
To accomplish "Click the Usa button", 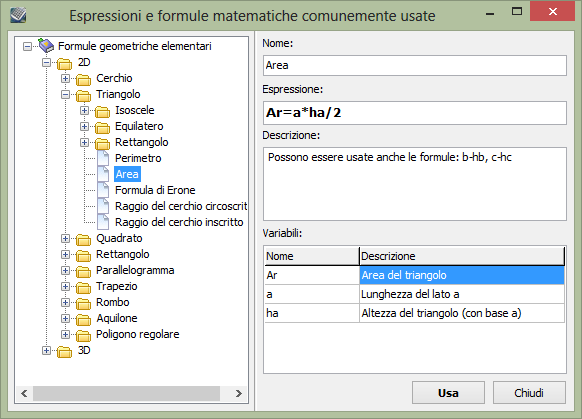I will click(448, 393).
